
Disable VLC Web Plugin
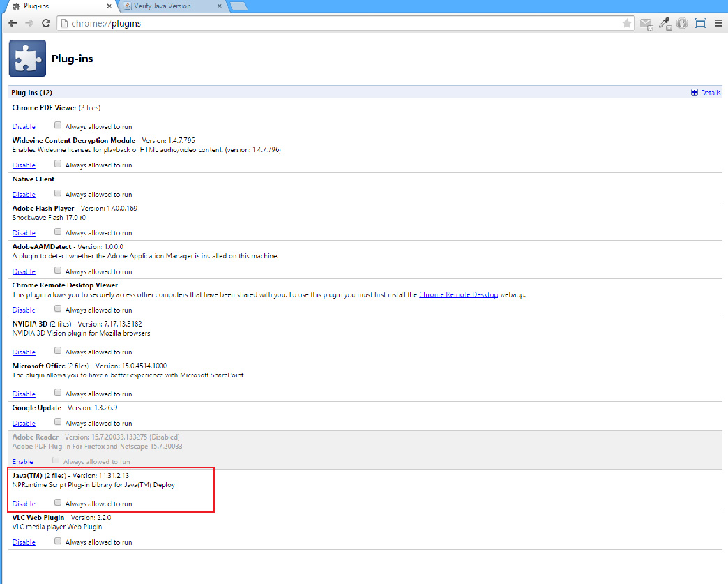coord(24,542)
